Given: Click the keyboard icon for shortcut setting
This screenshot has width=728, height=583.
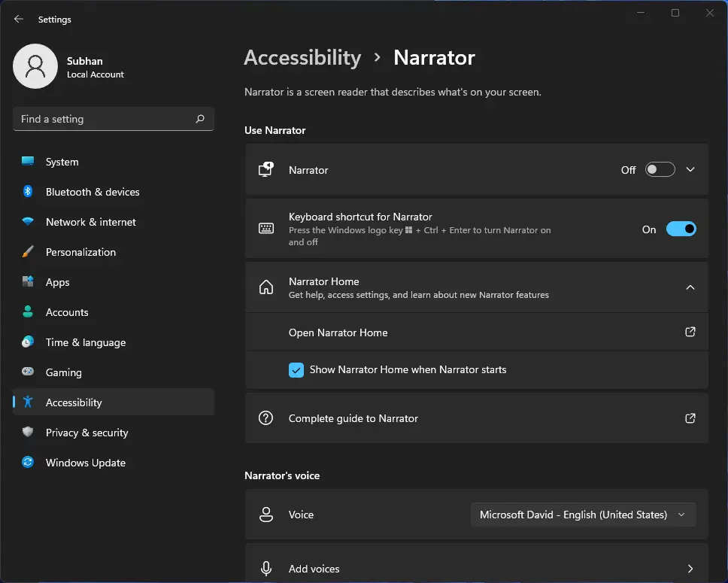Looking at the screenshot, I should coord(266,229).
